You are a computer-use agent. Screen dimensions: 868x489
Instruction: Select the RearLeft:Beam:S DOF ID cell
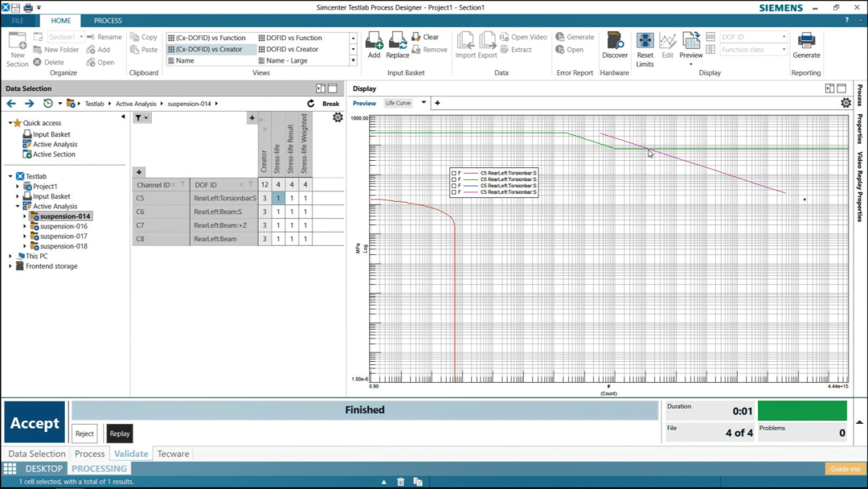tap(223, 212)
